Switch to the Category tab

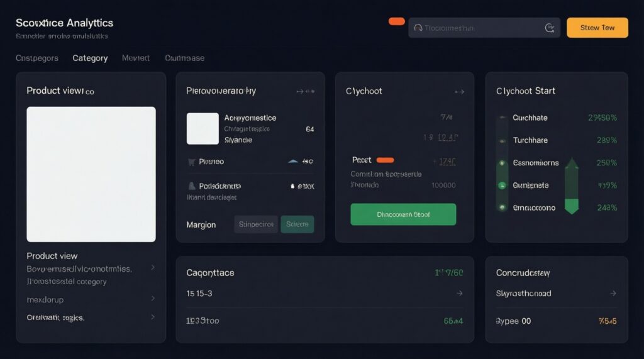[90, 58]
